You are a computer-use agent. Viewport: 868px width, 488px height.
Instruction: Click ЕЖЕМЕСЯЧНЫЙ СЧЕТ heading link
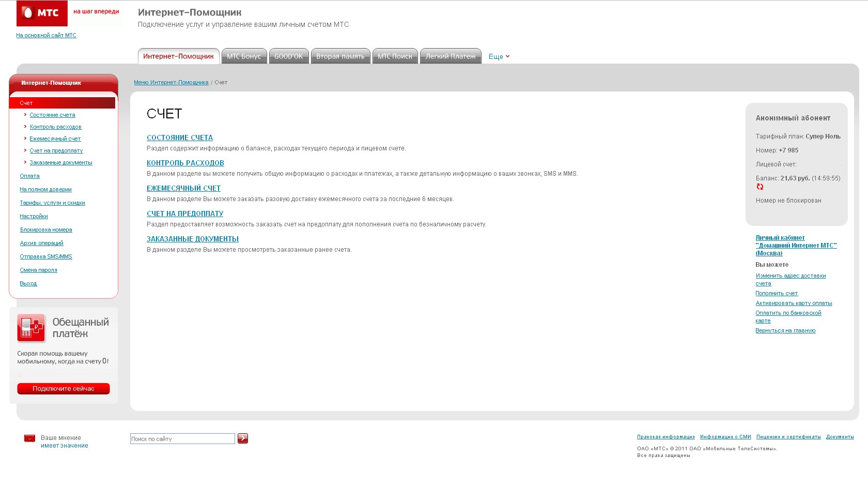click(x=183, y=188)
